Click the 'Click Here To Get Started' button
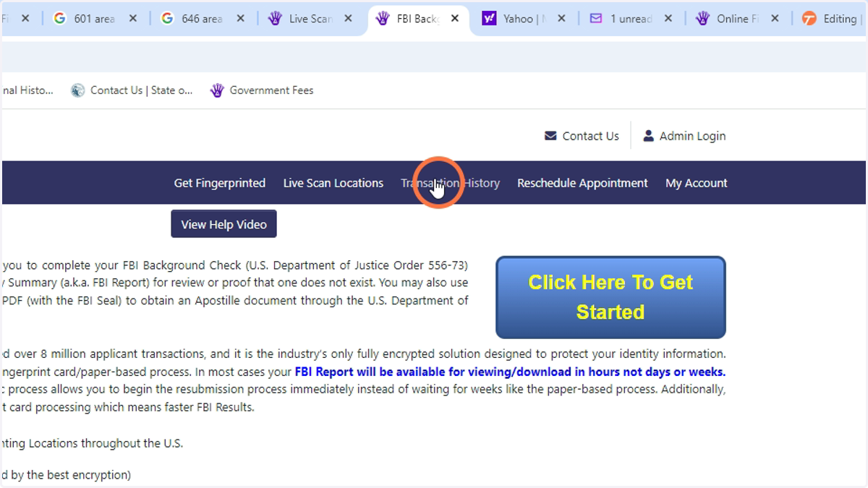868x488 pixels. [610, 297]
